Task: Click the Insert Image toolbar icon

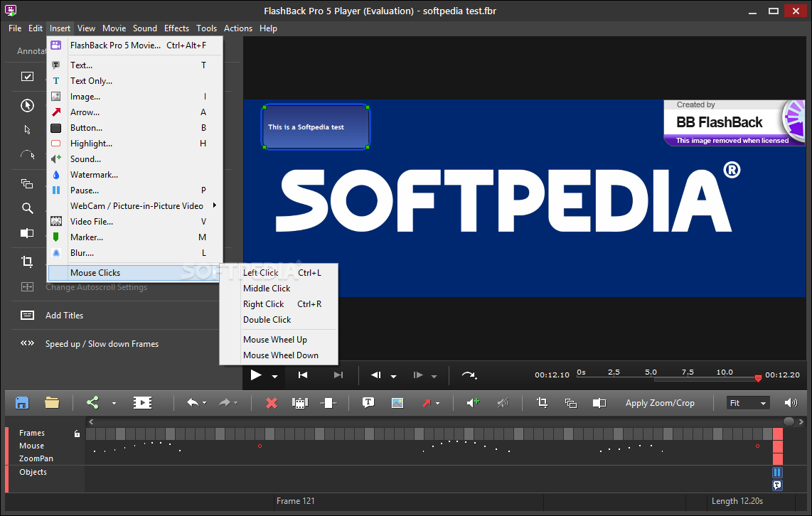Action: tap(397, 403)
